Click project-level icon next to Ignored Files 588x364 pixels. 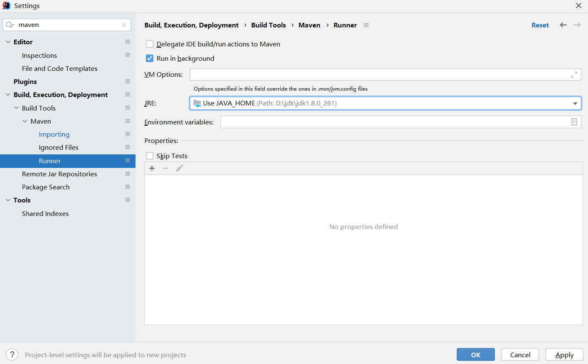pyautogui.click(x=127, y=147)
